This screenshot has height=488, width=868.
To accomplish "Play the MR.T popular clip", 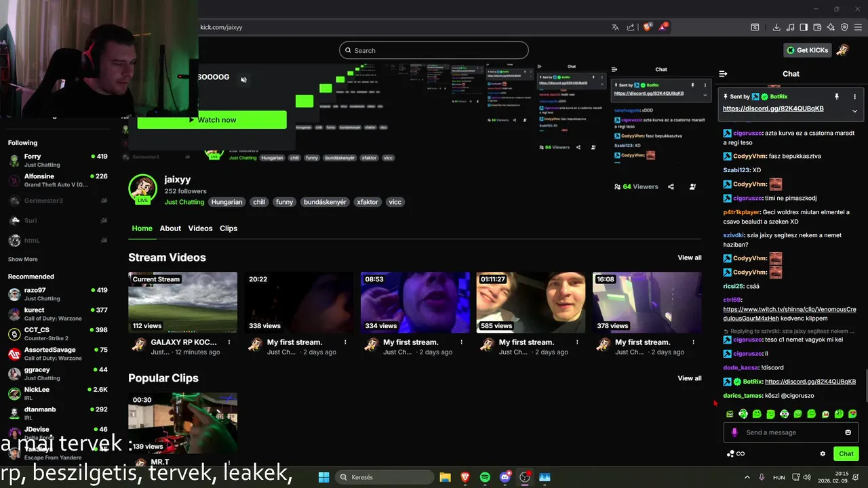I will (x=183, y=424).
